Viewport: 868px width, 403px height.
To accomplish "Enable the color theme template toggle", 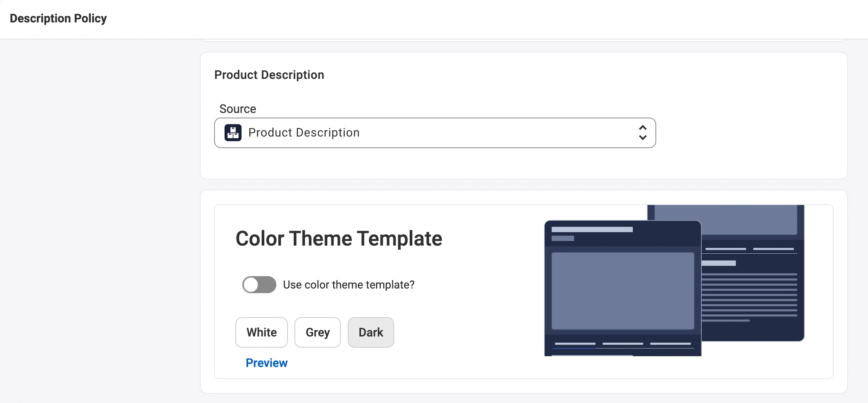I will [x=259, y=285].
